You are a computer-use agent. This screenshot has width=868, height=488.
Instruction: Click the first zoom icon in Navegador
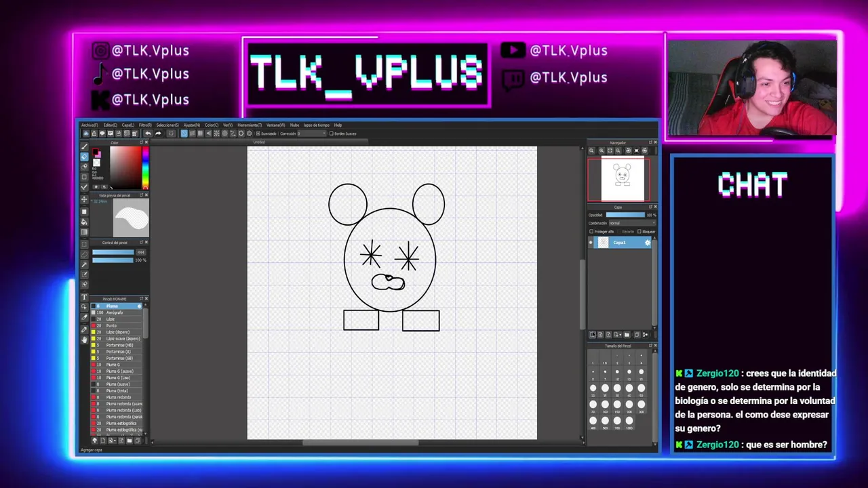pos(591,150)
